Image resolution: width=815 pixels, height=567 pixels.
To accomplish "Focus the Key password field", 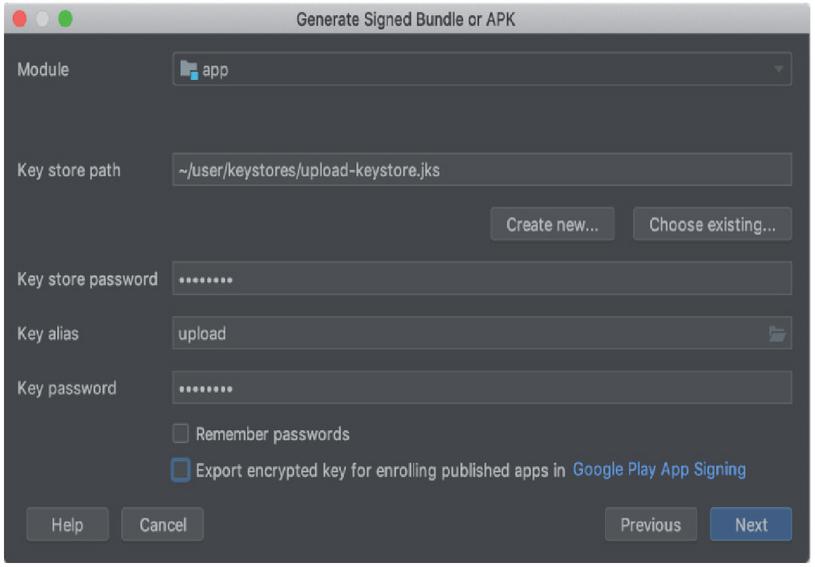I will point(482,388).
